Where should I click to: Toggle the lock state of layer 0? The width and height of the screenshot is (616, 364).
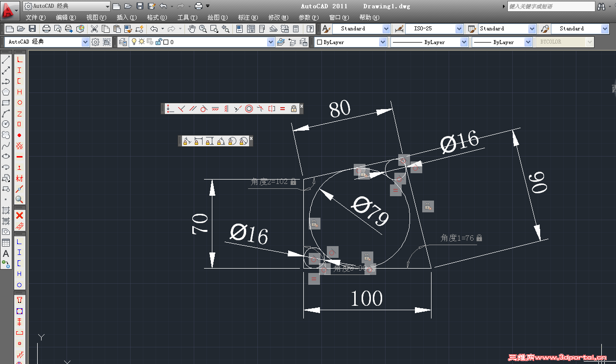coord(159,42)
